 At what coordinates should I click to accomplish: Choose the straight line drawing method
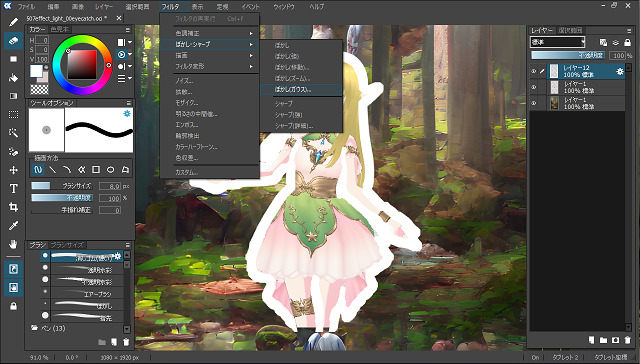(x=53, y=169)
